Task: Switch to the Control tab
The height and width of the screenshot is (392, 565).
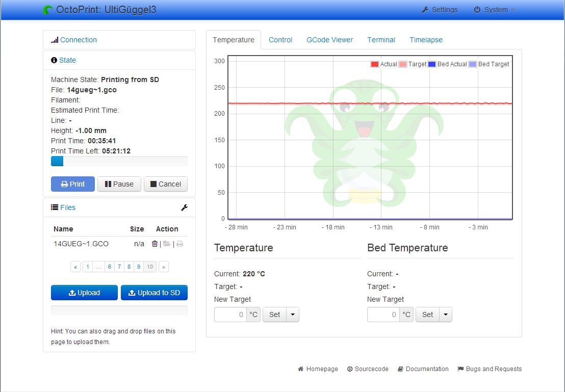Action: (x=280, y=40)
